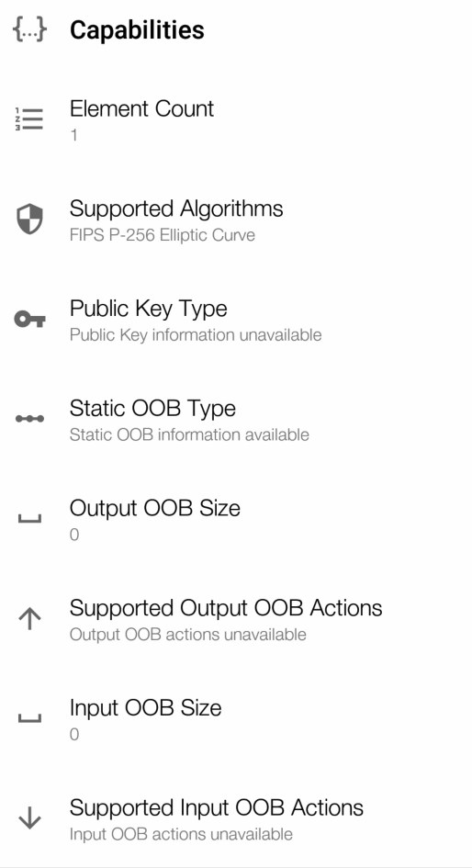Open the Public Key Type item

pos(236,319)
